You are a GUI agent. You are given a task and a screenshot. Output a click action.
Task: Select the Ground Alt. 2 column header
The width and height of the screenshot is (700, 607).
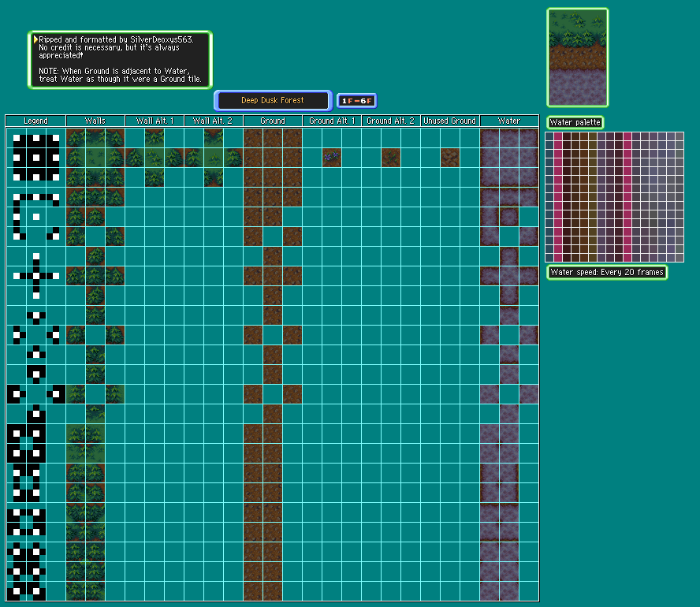click(391, 121)
